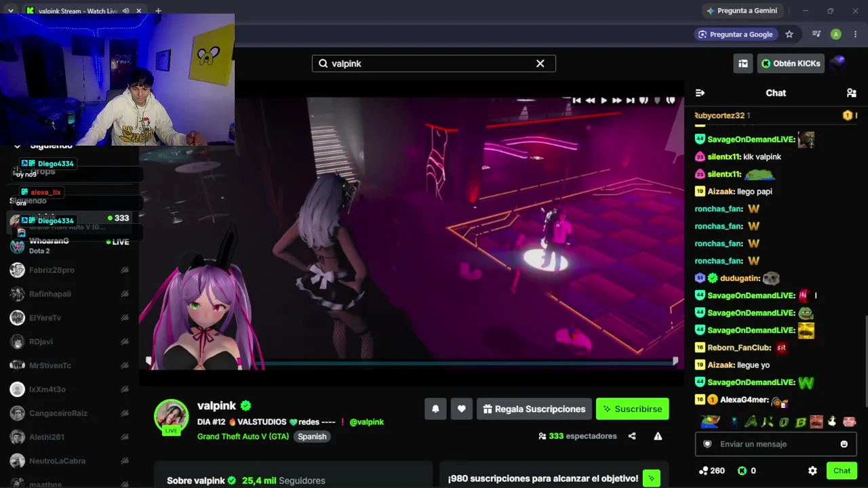Open Grand Theft Auto V (GTA) category
868x488 pixels.
click(x=243, y=436)
